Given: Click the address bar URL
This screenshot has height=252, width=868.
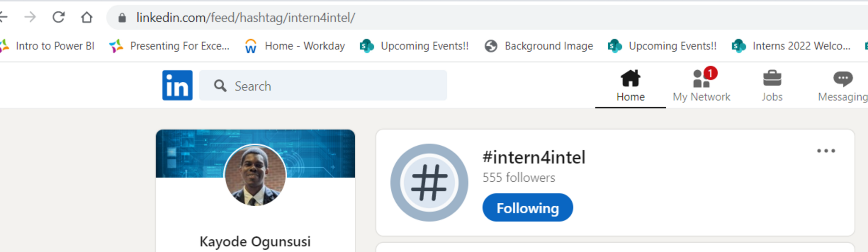Looking at the screenshot, I should coord(245,18).
